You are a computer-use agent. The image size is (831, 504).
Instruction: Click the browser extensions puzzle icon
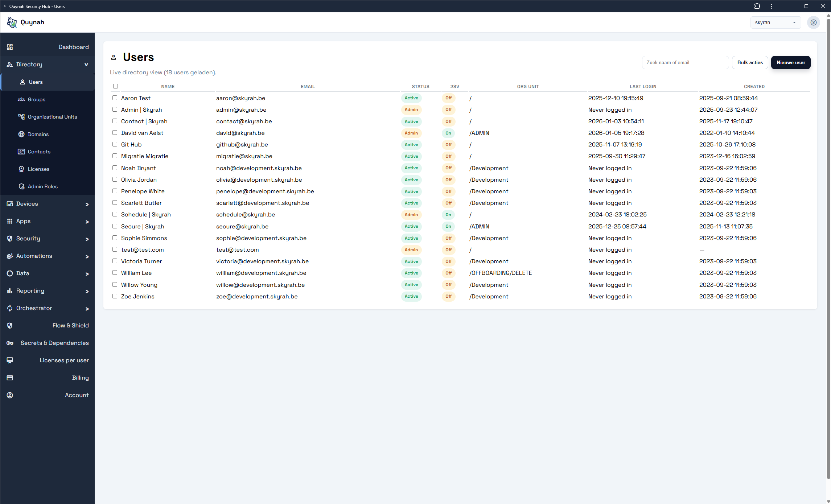tap(757, 6)
